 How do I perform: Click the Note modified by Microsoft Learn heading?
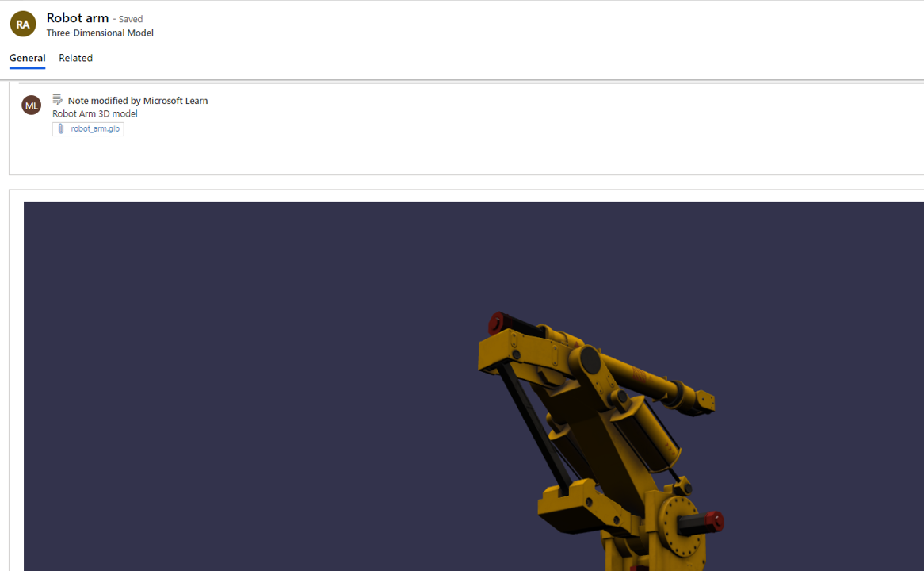tap(138, 101)
